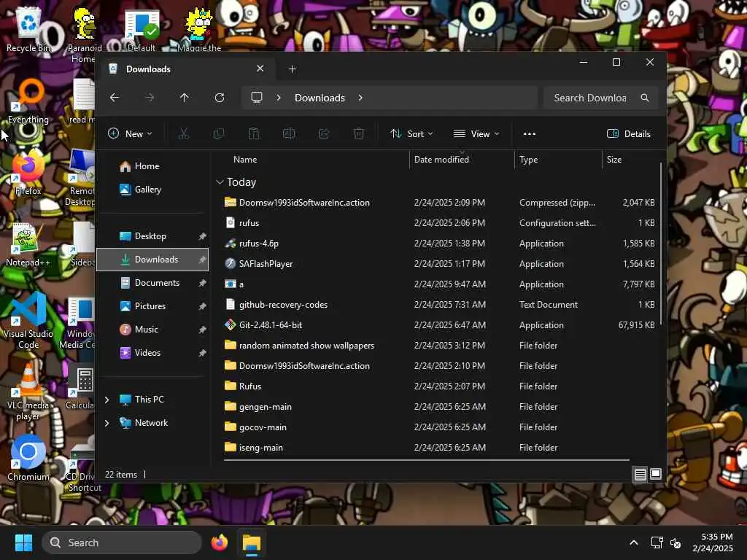
Task: Open Music in navigation pane
Action: coord(152,330)
